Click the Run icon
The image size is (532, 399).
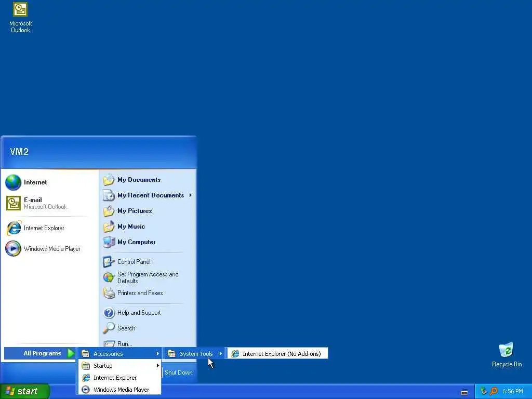pos(109,344)
